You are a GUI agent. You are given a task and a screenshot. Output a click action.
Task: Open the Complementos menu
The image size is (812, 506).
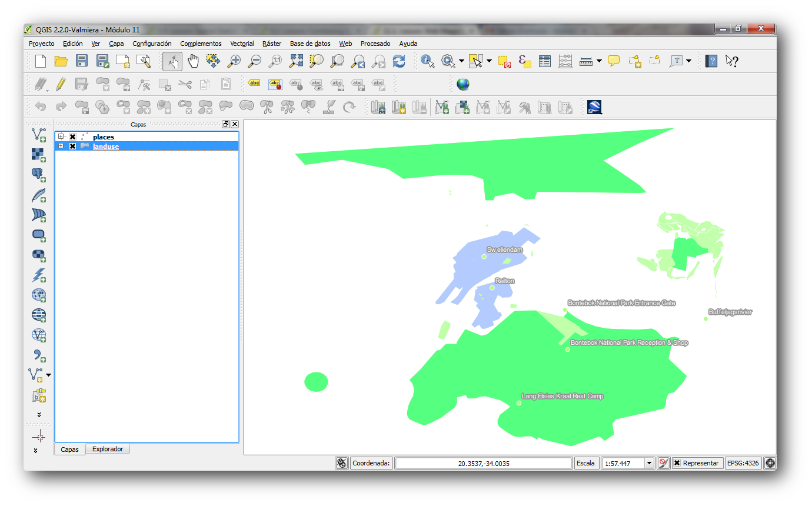(201, 44)
